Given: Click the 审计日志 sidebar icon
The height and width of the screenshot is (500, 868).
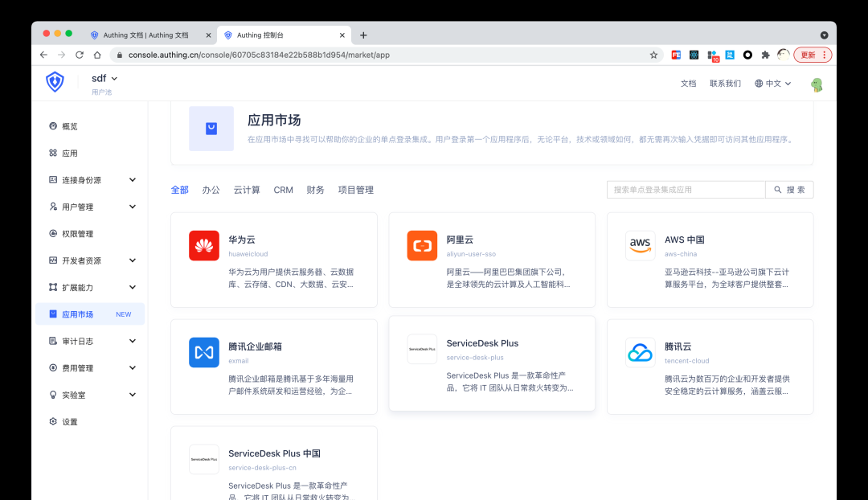Looking at the screenshot, I should click(x=53, y=341).
